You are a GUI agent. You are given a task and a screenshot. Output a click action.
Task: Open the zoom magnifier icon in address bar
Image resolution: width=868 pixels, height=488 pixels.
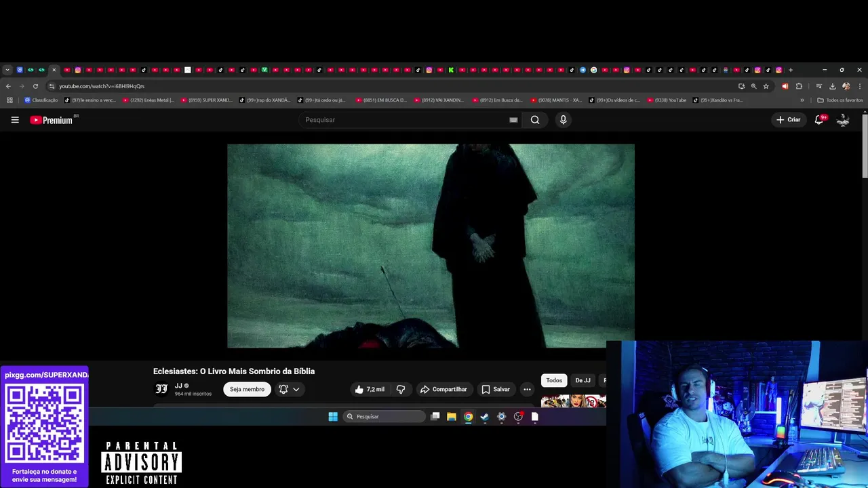(753, 86)
